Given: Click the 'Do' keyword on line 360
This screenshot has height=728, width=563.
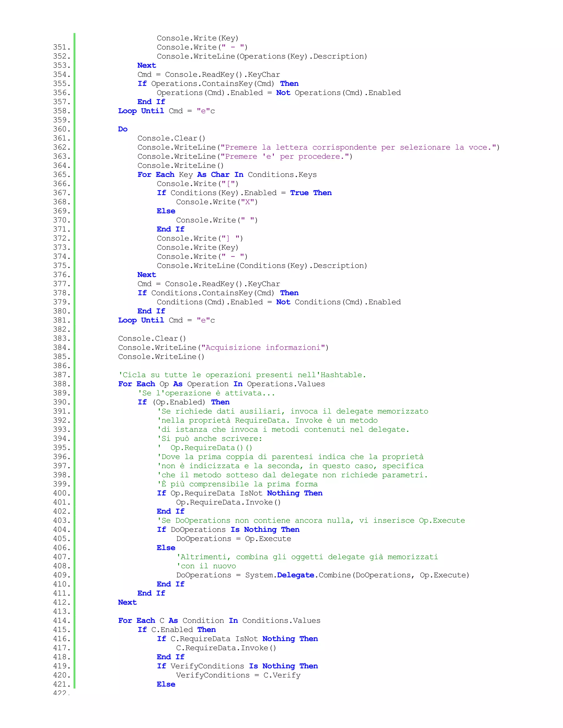Looking at the screenshot, I should [123, 129].
